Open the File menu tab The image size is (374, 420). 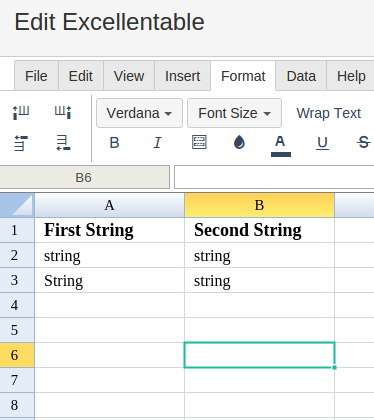pyautogui.click(x=36, y=76)
